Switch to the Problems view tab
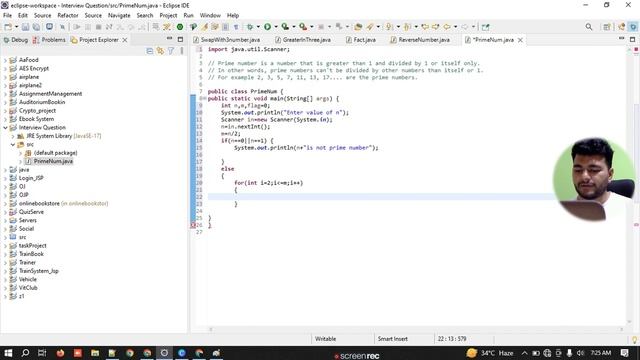This screenshot has width=640, height=360. (x=49, y=40)
